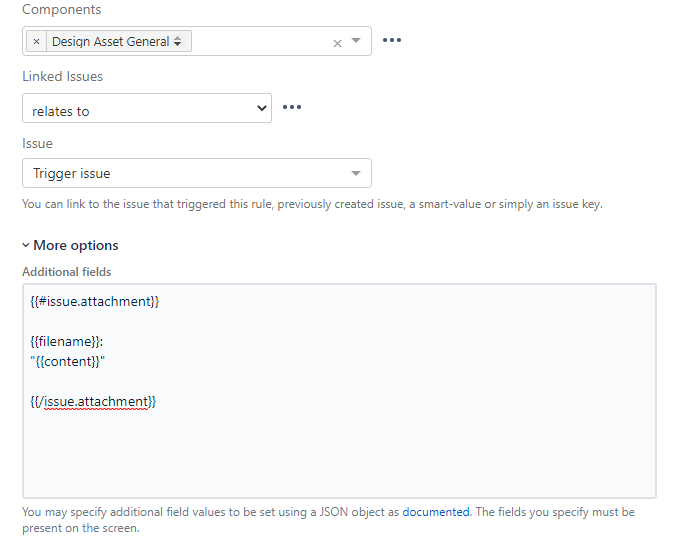Place cursor on the {{filename}}: line
This screenshot has width=699, height=553.
(x=67, y=342)
